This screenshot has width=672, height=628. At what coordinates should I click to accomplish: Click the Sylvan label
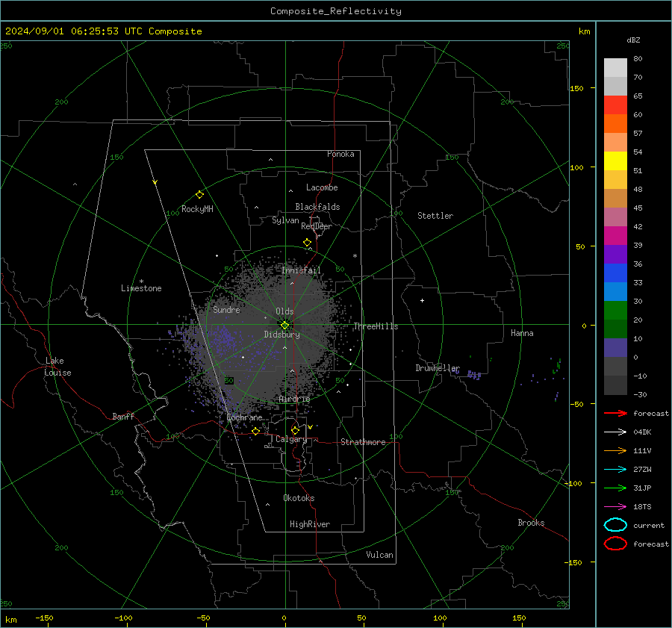click(285, 220)
